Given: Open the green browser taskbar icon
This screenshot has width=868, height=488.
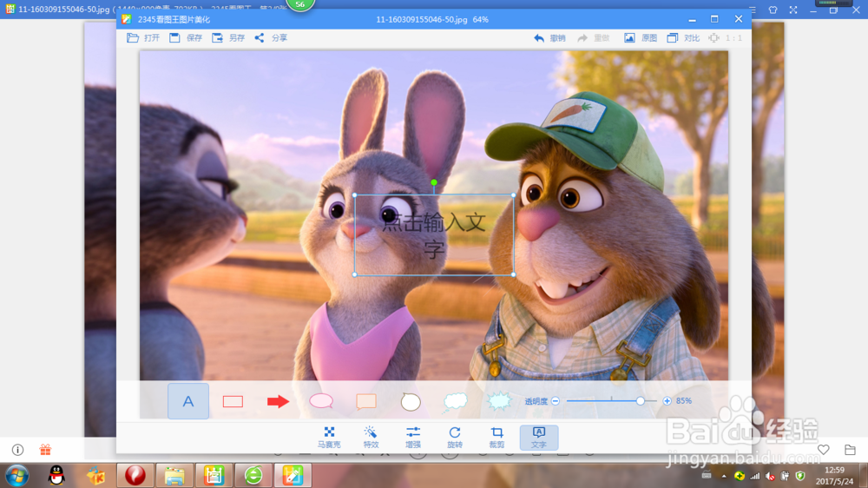Looking at the screenshot, I should click(x=253, y=476).
